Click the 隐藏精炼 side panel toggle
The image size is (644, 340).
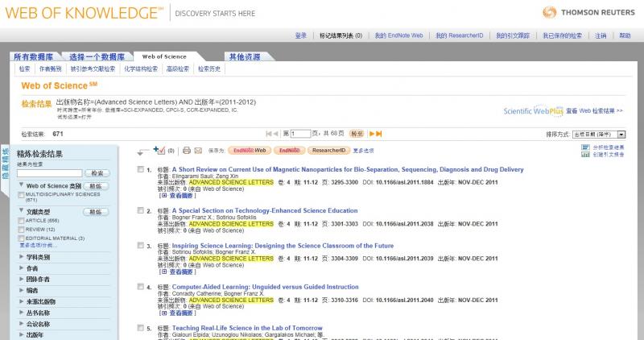click(5, 164)
